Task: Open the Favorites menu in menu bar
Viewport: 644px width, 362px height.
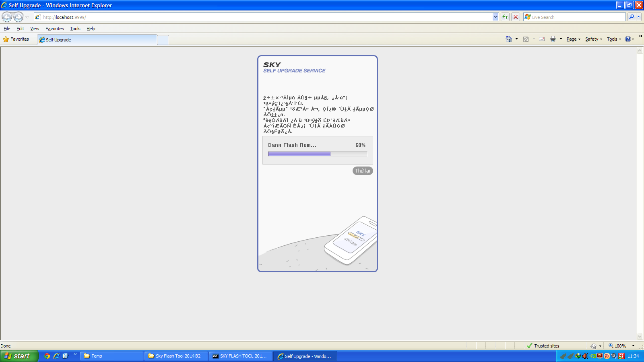Action: tap(54, 29)
